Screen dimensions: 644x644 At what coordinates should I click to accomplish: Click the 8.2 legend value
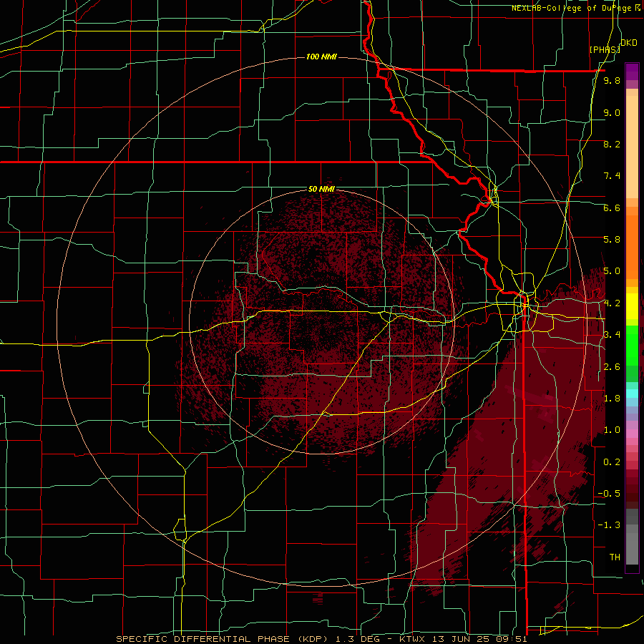(x=612, y=144)
